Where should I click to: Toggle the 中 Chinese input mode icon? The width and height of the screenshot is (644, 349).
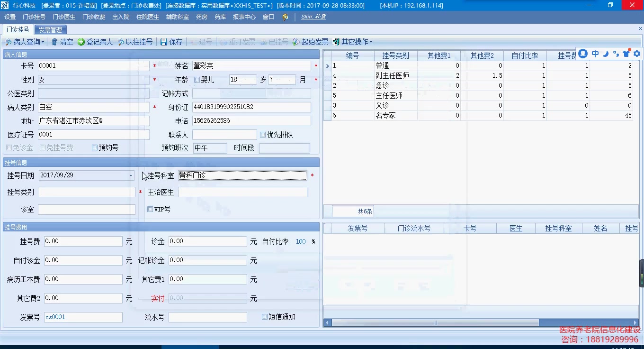coord(595,54)
